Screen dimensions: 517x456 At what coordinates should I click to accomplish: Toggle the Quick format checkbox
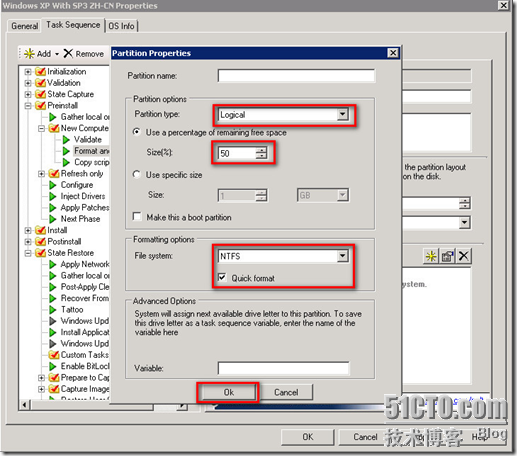[x=222, y=277]
